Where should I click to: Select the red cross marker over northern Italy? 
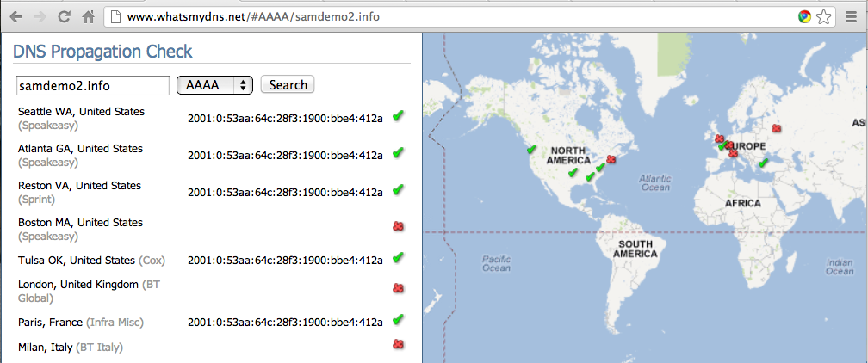pos(734,153)
